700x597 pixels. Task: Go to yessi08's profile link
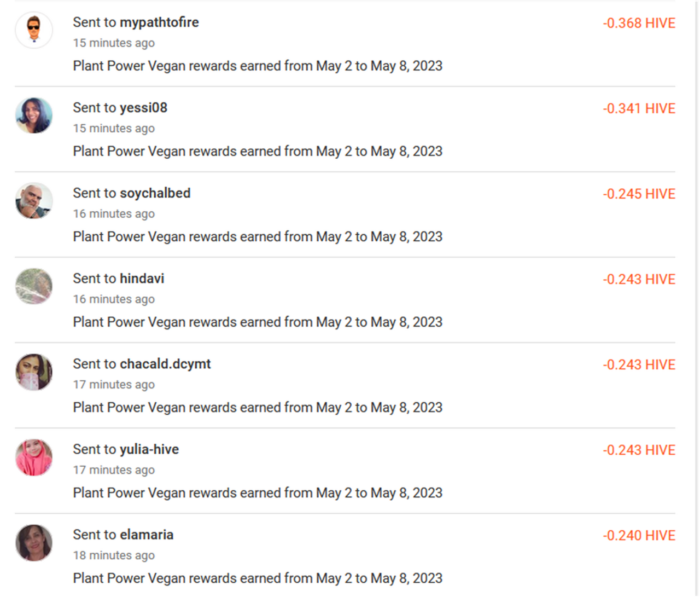pyautogui.click(x=143, y=108)
